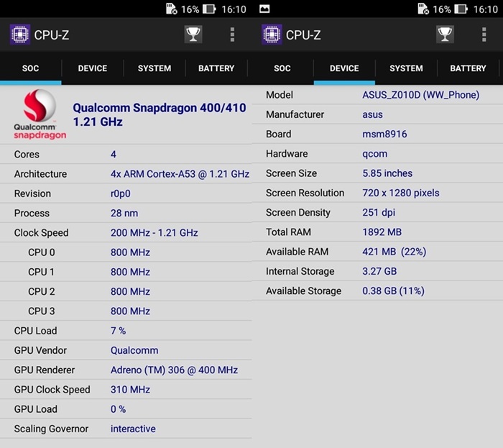This screenshot has width=503, height=448.
Task: Tap battery icon in right status bar
Action: tap(461, 9)
